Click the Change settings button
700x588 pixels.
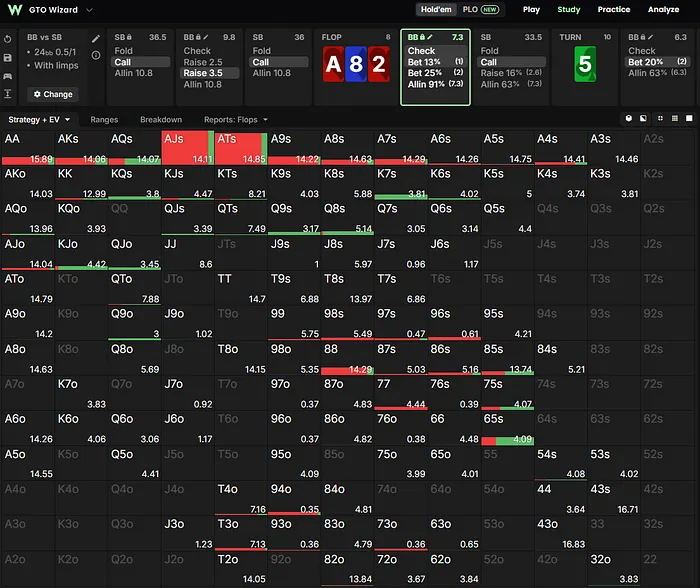click(x=53, y=94)
